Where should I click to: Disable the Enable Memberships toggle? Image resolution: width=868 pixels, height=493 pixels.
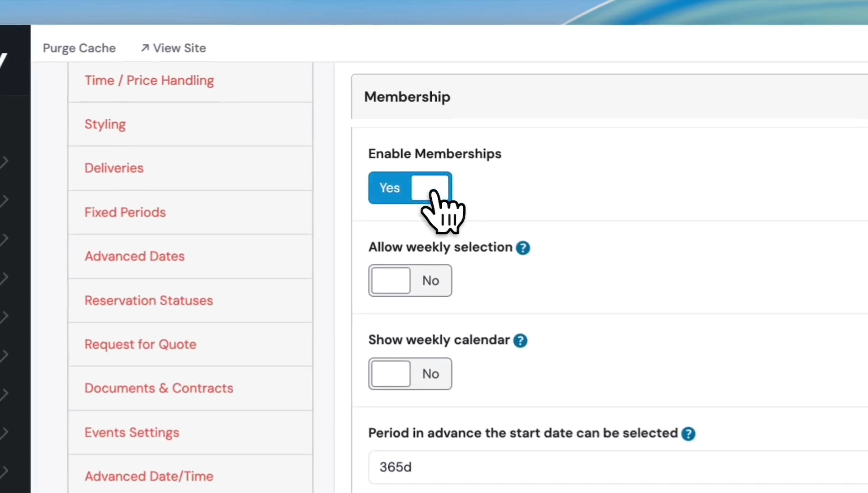(x=410, y=188)
